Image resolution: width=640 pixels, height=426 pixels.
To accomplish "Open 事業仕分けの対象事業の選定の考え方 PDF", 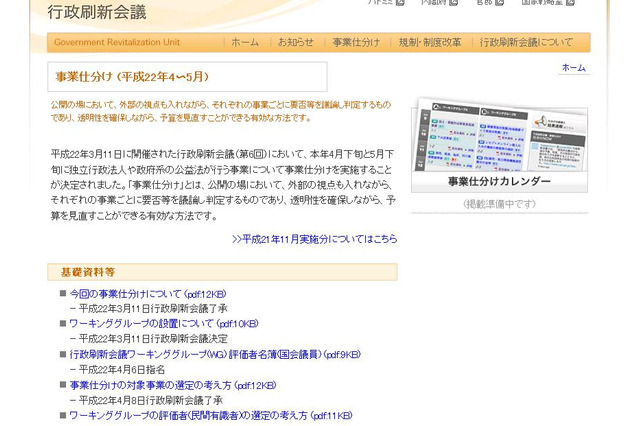I will [173, 385].
